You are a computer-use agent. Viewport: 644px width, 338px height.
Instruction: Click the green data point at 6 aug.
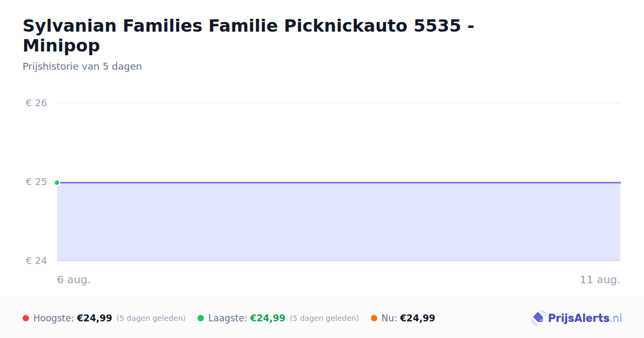point(57,182)
